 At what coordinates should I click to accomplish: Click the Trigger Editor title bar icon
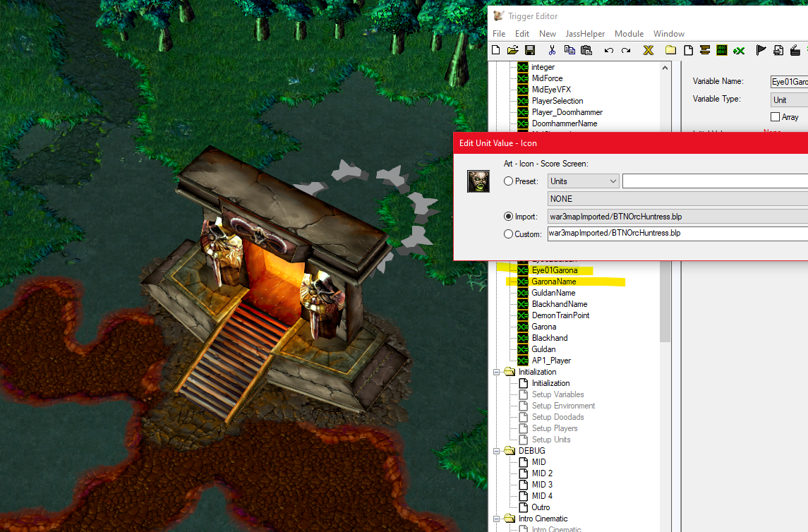coord(498,16)
